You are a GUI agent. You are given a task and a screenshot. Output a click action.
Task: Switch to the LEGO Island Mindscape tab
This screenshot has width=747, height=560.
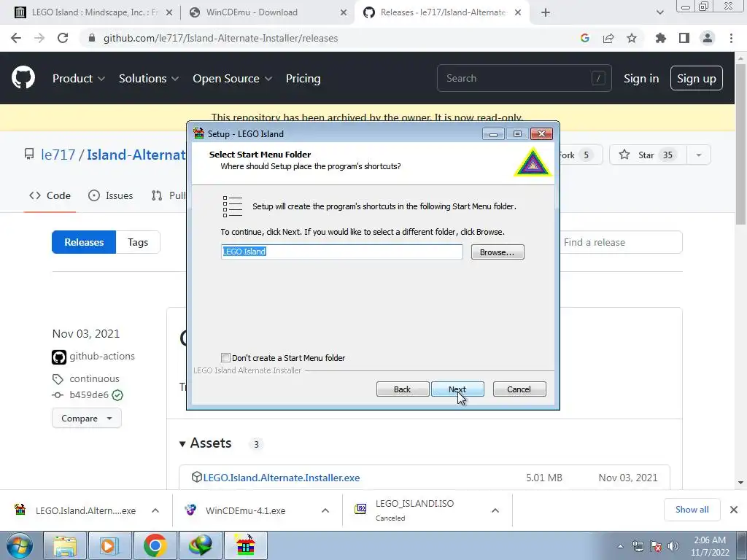[93, 12]
